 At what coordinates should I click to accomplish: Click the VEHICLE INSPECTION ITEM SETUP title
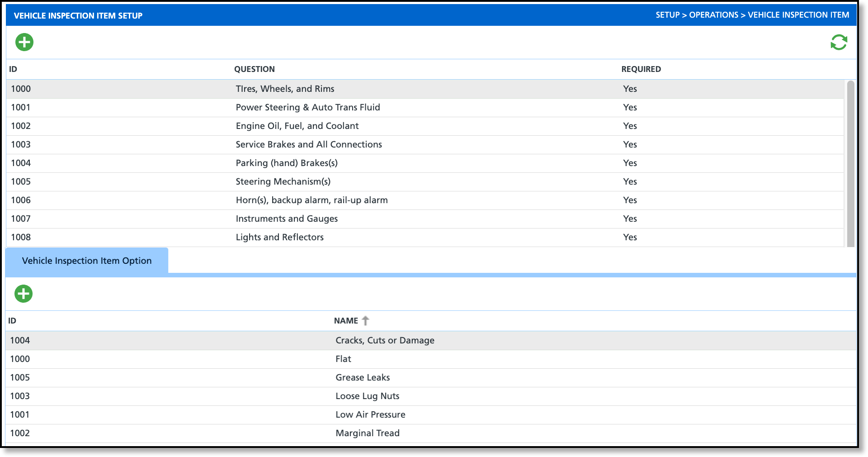[78, 16]
